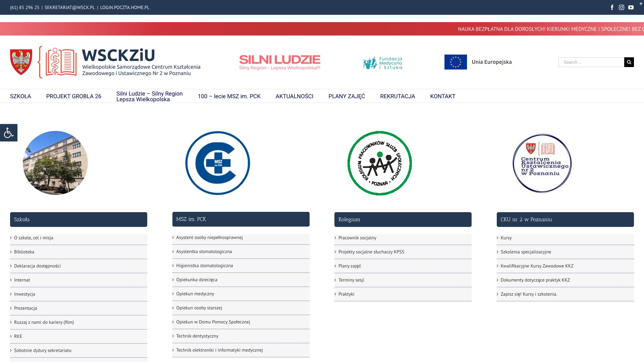Screen dimensions: 644x362
Task: Open the SZKOŁA menu
Action: tap(20, 96)
